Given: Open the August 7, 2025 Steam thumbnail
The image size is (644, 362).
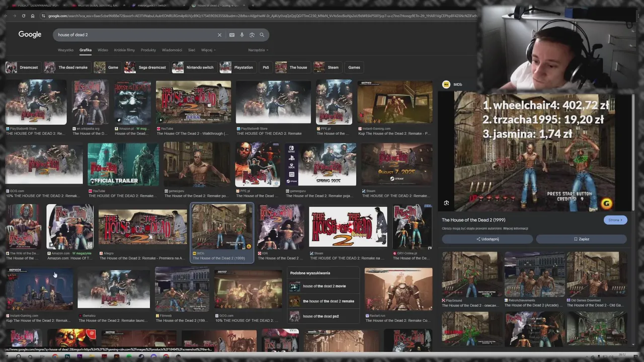Looking at the screenshot, I should [397, 164].
